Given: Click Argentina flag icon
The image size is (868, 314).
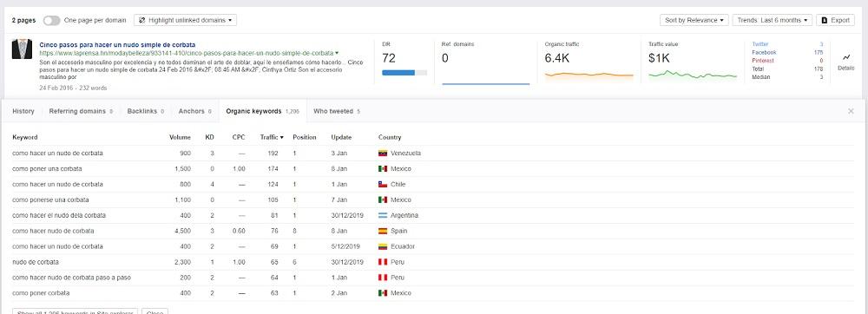Looking at the screenshot, I should pos(383,215).
